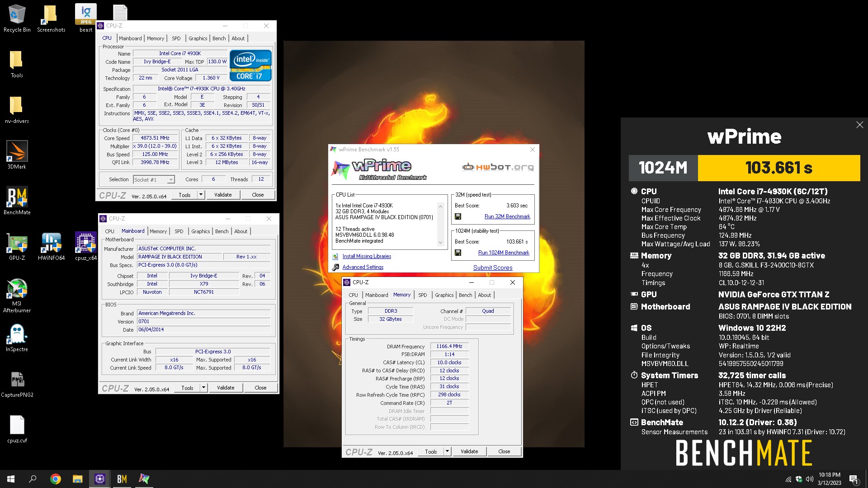This screenshot has height=488, width=868.
Task: Switch to wPrime in the taskbar
Action: [144, 479]
